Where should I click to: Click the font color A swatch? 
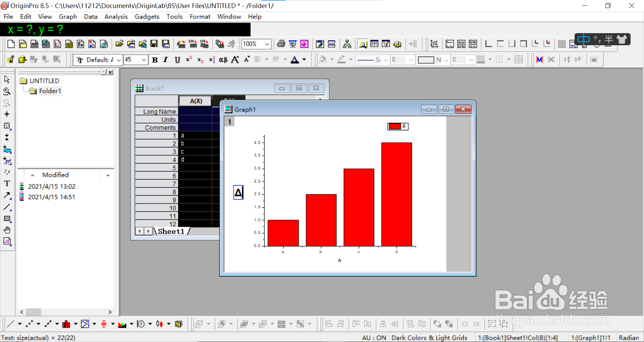tap(295, 60)
